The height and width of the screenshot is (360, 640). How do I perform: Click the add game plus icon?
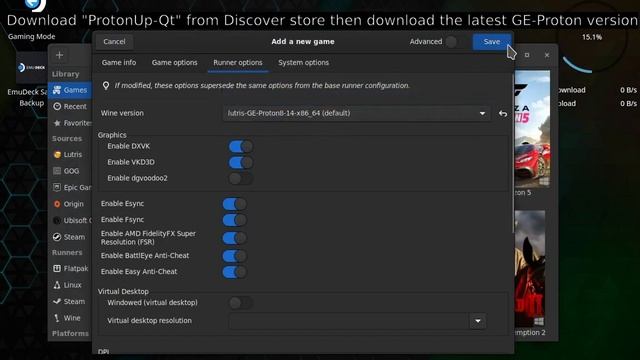tap(60, 55)
